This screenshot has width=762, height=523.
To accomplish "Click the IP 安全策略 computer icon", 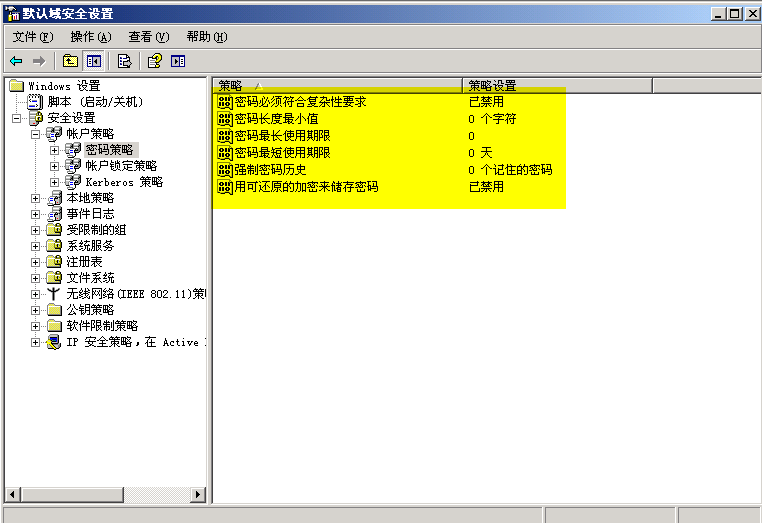I will [x=53, y=342].
